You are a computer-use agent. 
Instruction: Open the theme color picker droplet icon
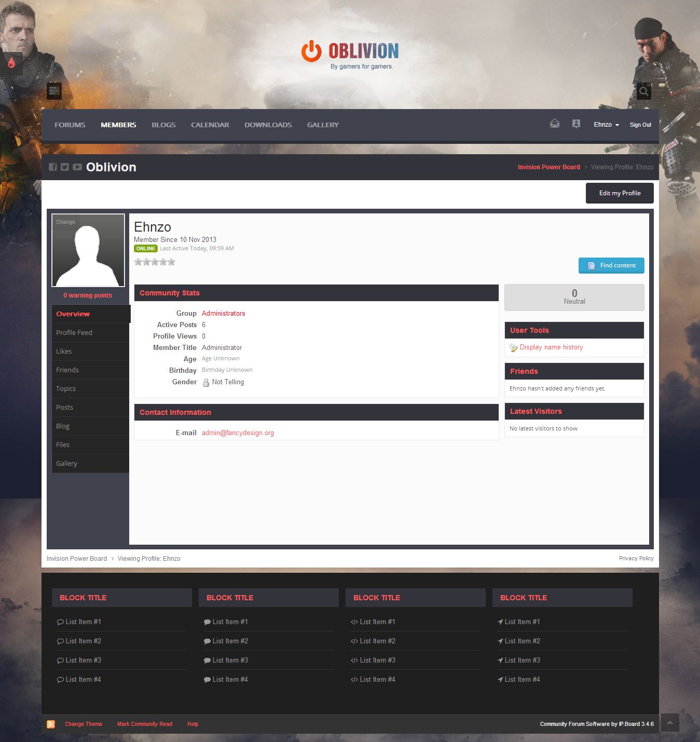click(x=11, y=63)
